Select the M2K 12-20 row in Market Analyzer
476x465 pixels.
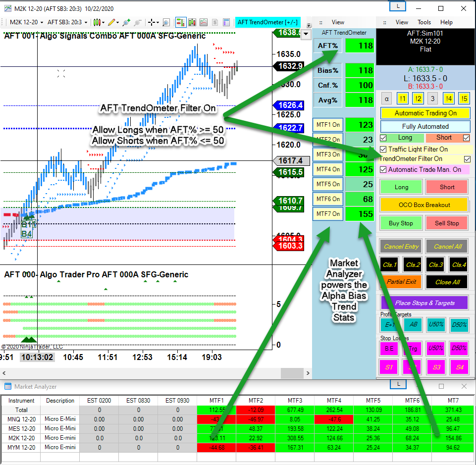[x=22, y=438]
